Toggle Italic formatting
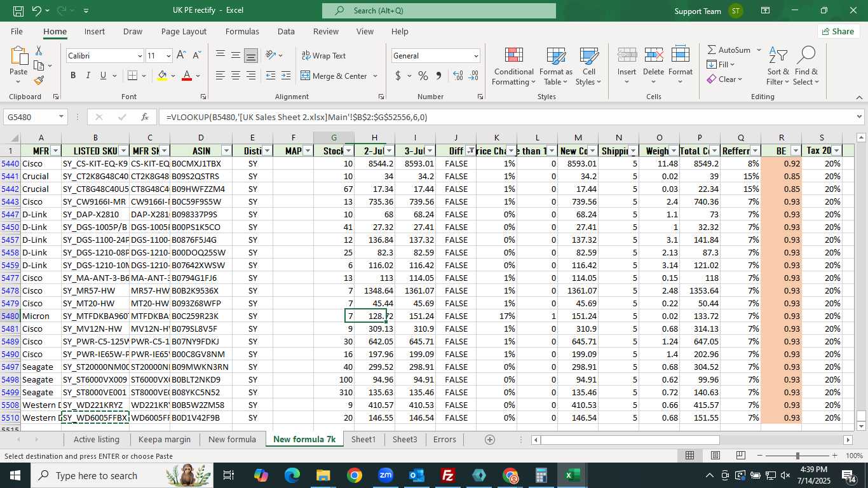The image size is (868, 488). pos(88,76)
